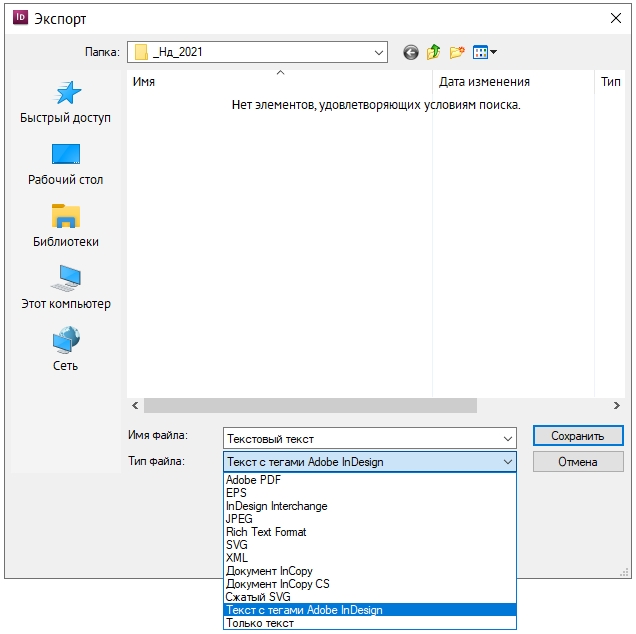The height and width of the screenshot is (634, 636).
Task: Click the horizontal scrollbar thumb
Action: pyautogui.click(x=310, y=405)
